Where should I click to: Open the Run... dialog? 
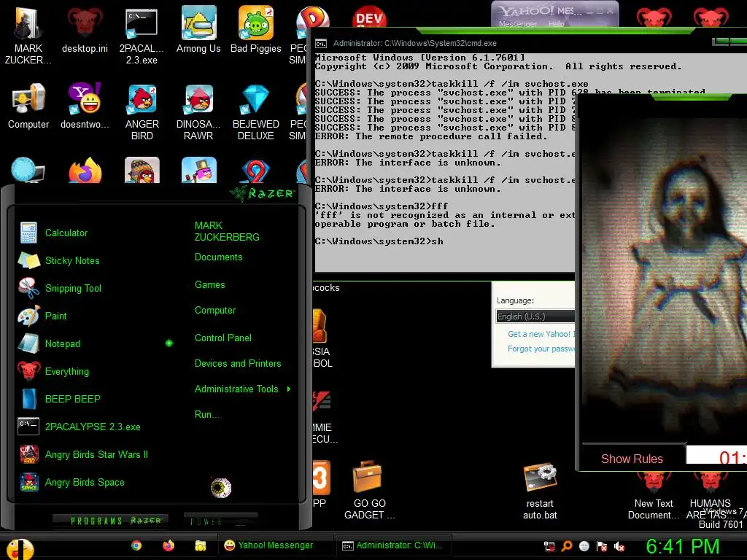pyautogui.click(x=207, y=414)
